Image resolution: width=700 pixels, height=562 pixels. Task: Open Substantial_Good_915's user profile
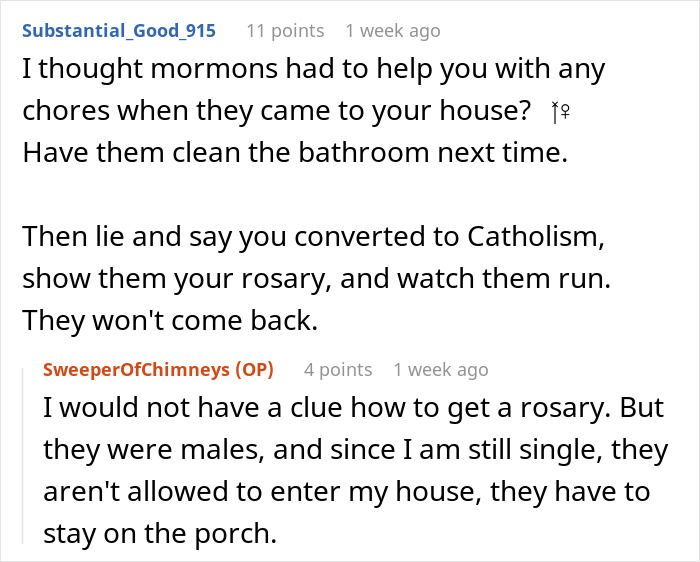[x=118, y=30]
